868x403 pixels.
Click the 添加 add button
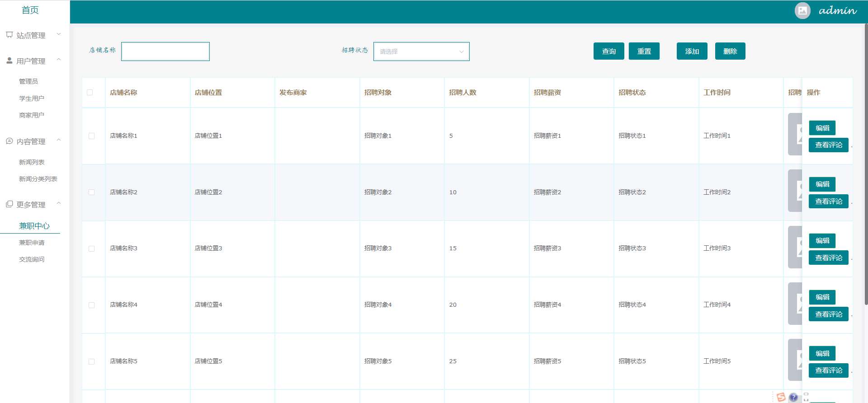692,51
